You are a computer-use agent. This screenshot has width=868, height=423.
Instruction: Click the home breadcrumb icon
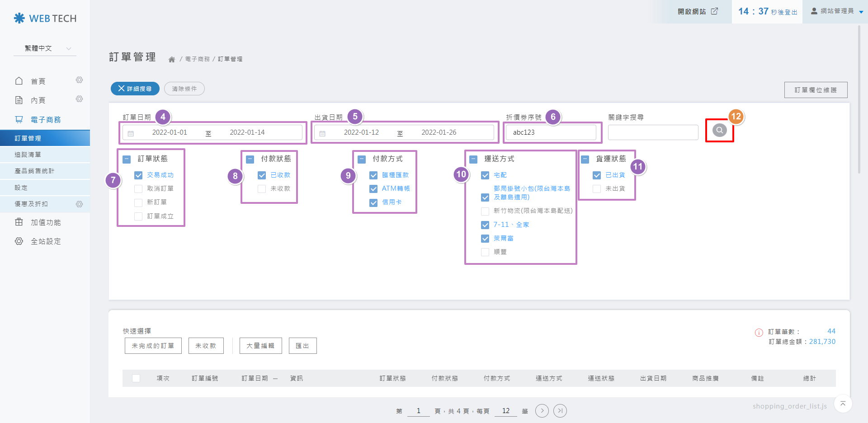click(x=172, y=59)
